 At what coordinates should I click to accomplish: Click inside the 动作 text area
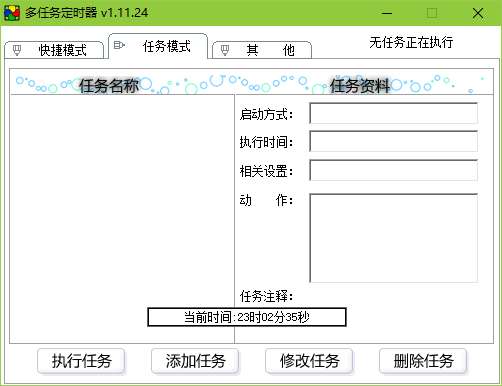(x=394, y=238)
